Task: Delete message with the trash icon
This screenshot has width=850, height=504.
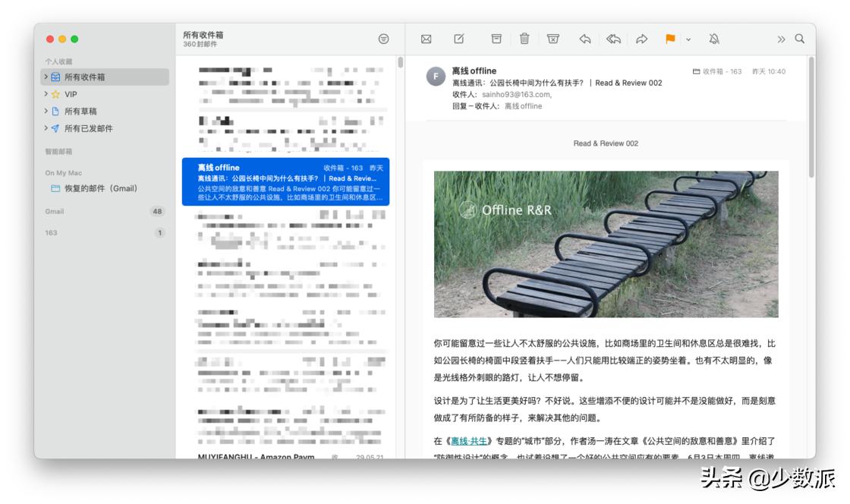Action: tap(524, 39)
